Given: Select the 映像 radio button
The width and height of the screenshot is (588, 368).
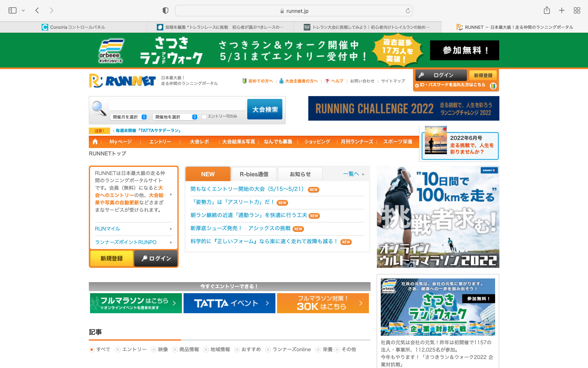Looking at the screenshot, I should point(154,350).
